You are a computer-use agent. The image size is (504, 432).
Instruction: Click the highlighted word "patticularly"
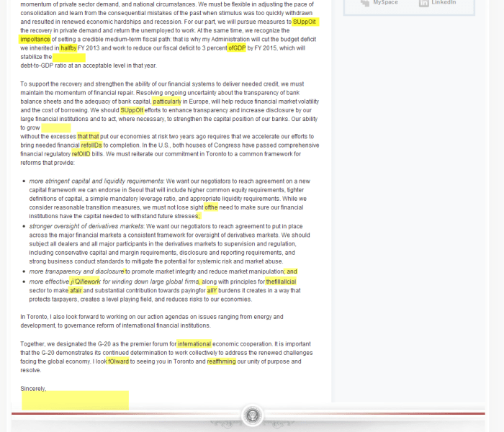click(167, 102)
